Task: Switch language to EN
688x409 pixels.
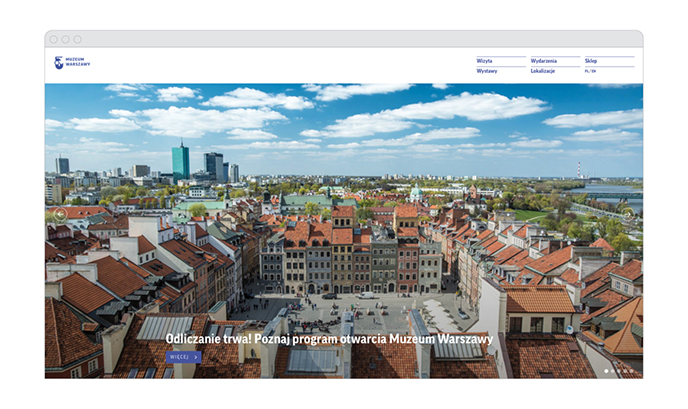Action: [x=594, y=71]
